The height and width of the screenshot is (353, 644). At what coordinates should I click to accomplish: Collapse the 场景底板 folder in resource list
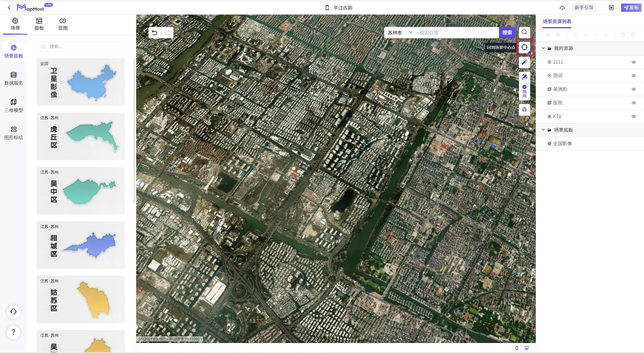tap(543, 130)
